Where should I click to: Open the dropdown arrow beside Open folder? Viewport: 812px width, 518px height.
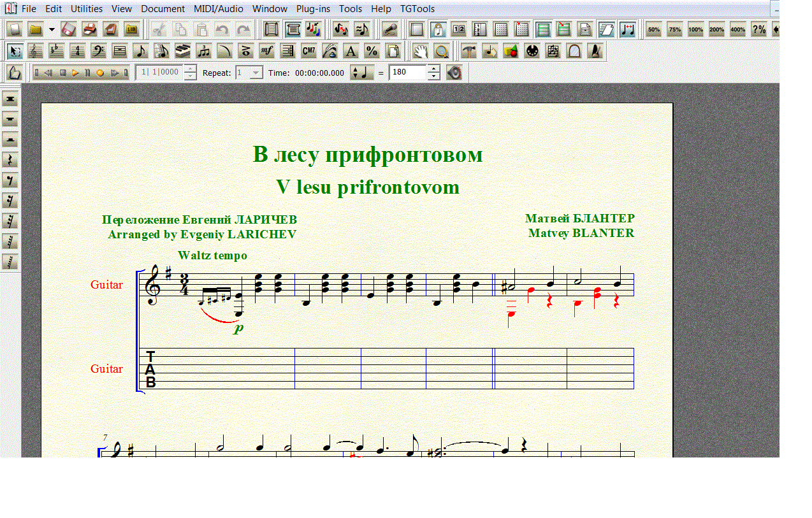[x=52, y=29]
